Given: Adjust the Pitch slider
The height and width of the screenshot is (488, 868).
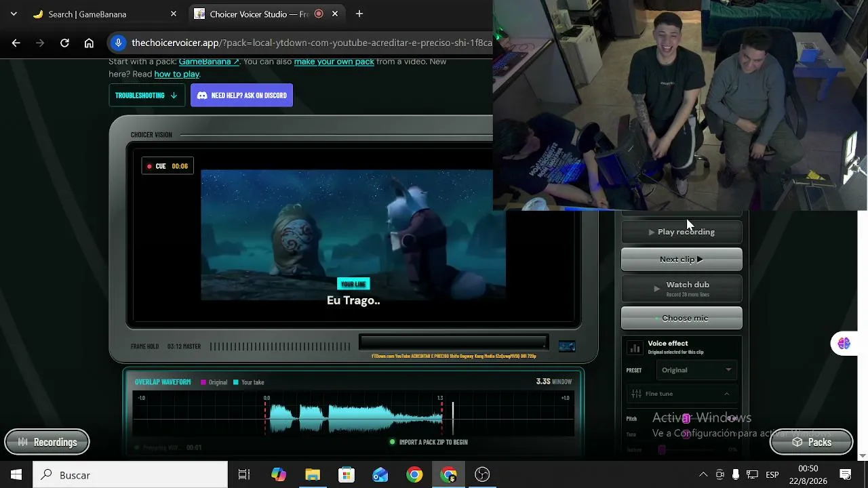Looking at the screenshot, I should pyautogui.click(x=686, y=418).
